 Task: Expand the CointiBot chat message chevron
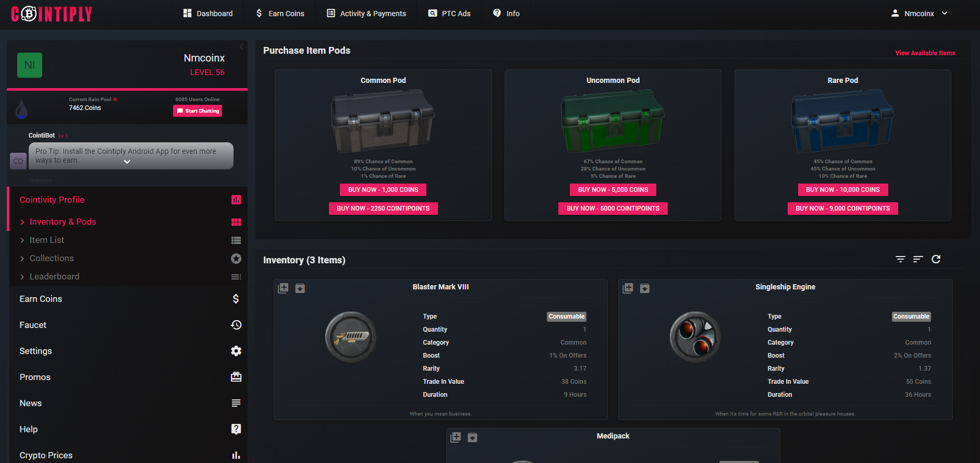(127, 162)
